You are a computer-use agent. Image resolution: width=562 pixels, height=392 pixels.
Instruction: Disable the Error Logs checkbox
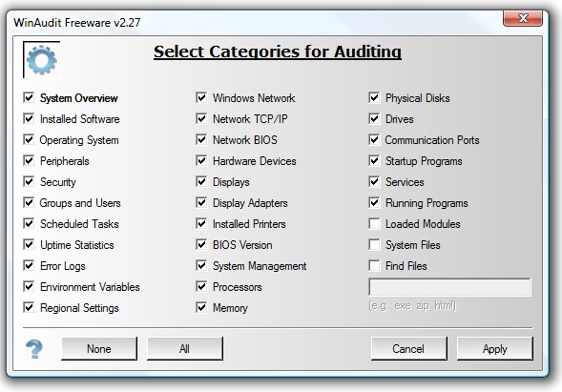pos(29,265)
